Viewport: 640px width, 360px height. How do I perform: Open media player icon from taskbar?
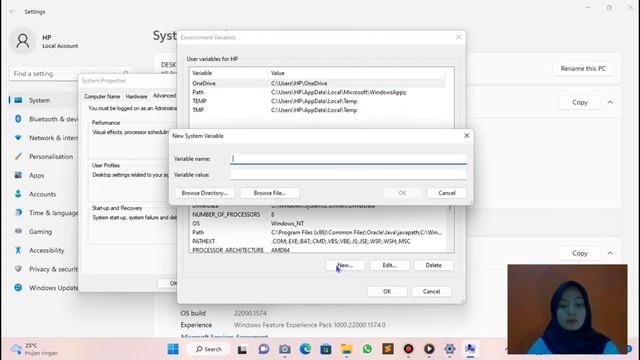[429, 349]
